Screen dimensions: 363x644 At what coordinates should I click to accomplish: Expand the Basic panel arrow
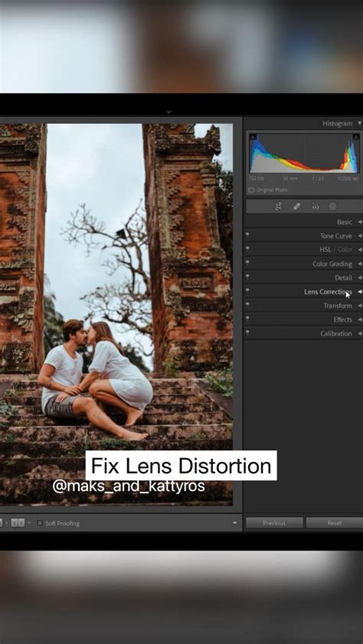click(x=360, y=222)
